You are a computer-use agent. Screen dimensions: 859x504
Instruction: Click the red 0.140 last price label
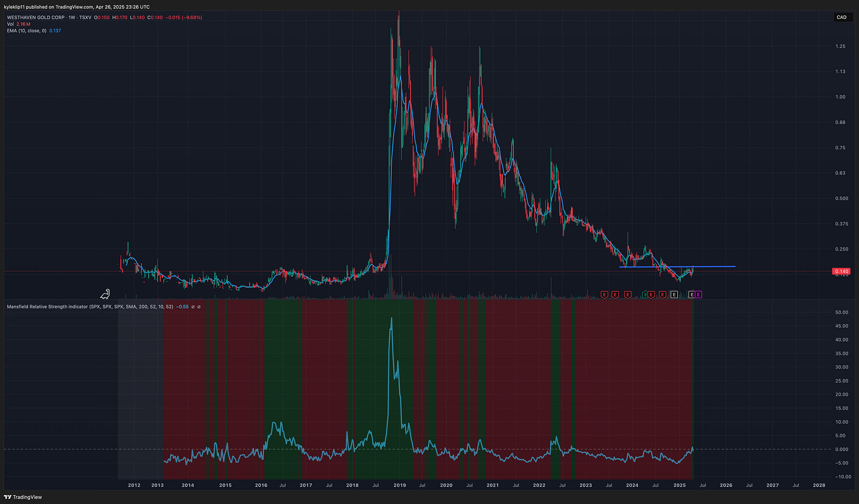[841, 271]
